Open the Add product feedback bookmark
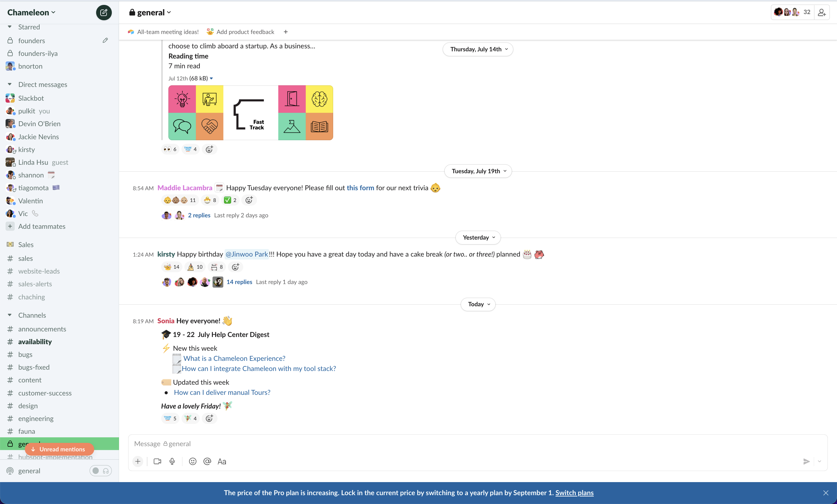Image resolution: width=837 pixels, height=504 pixels. click(x=241, y=32)
